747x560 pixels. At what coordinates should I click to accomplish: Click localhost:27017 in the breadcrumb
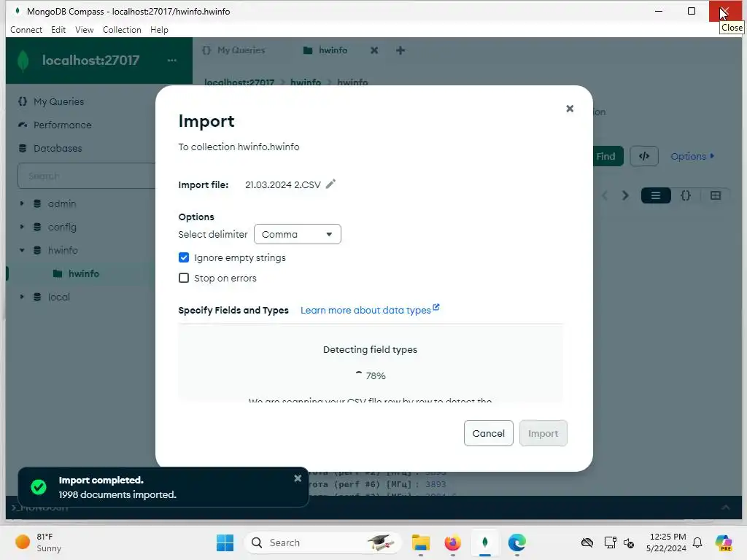tap(239, 82)
